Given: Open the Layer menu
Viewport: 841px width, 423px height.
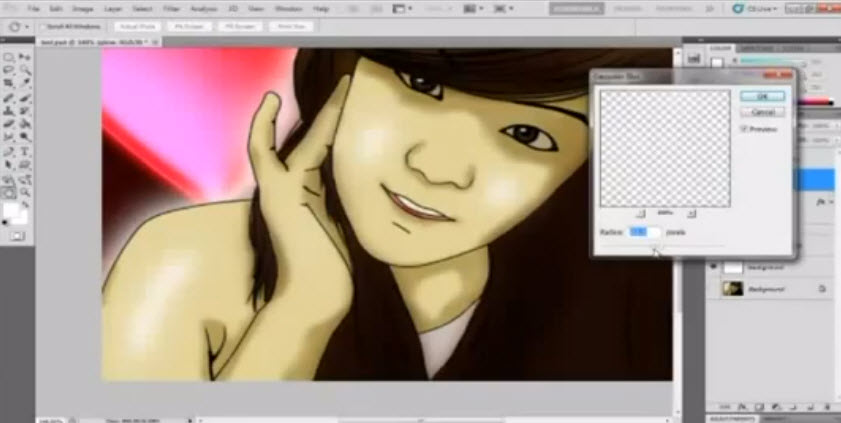Looking at the screenshot, I should pos(113,9).
